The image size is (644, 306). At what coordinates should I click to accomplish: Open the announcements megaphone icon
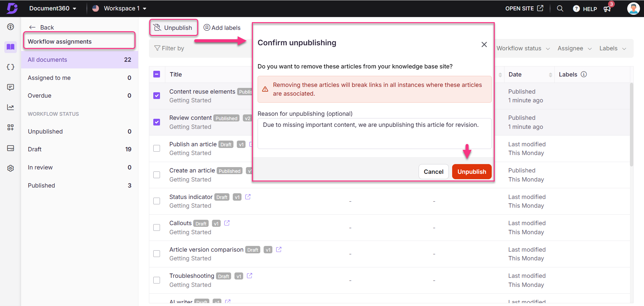(x=607, y=9)
